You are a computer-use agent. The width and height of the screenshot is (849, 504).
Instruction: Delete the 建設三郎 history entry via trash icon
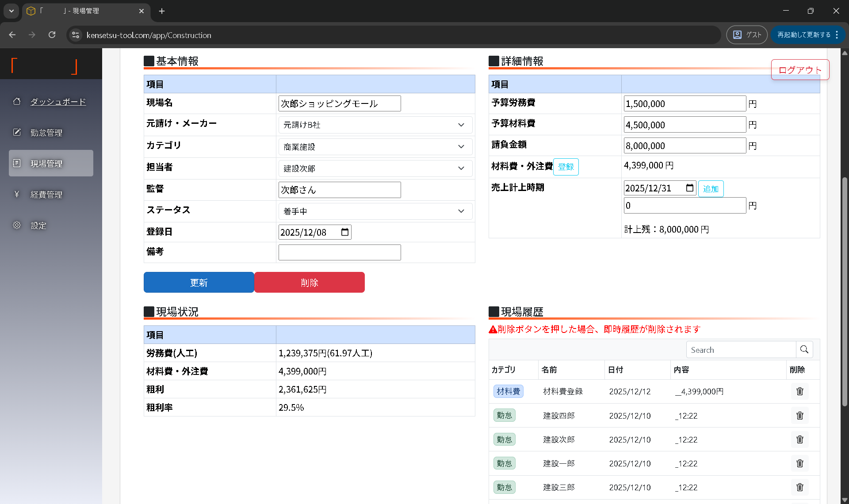799,487
